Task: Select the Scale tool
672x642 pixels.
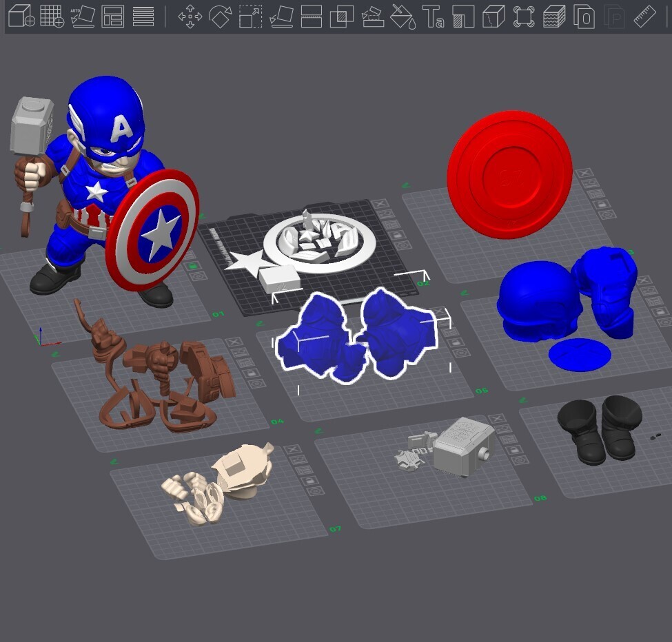Action: 251,17
